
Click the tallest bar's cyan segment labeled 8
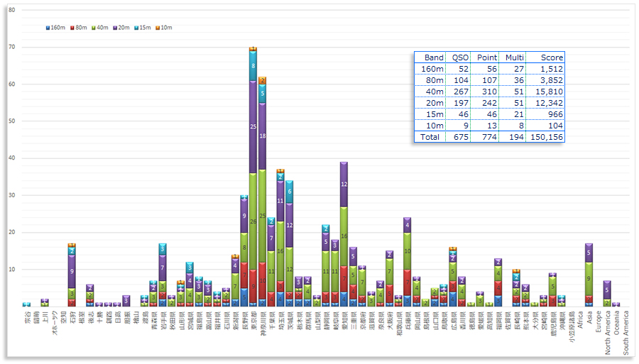tap(253, 65)
